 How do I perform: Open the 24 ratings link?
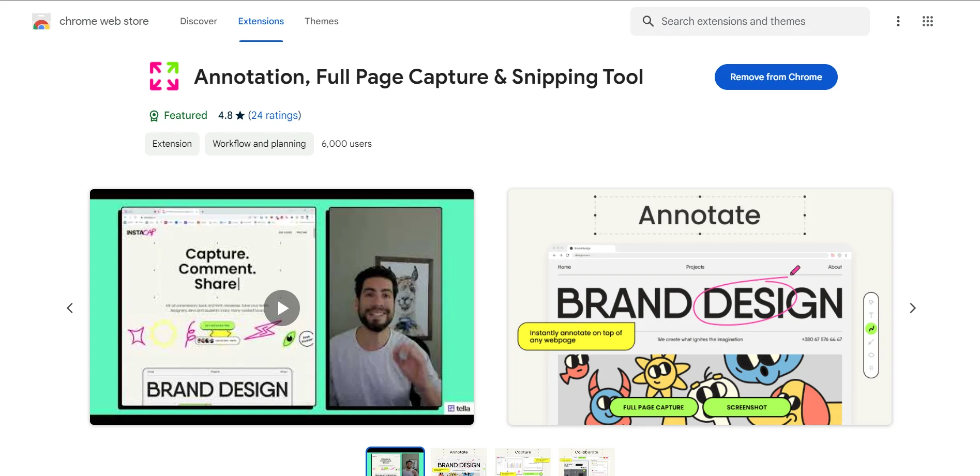(x=275, y=115)
